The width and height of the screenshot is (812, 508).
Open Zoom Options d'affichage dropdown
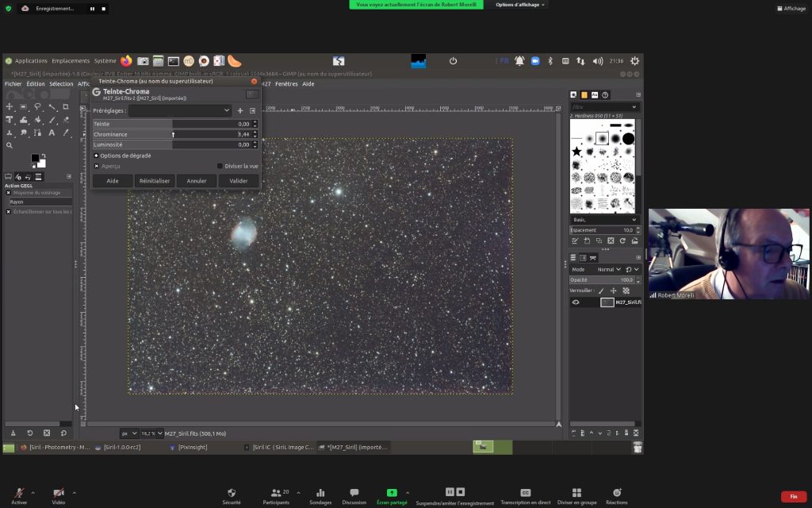[x=520, y=5]
